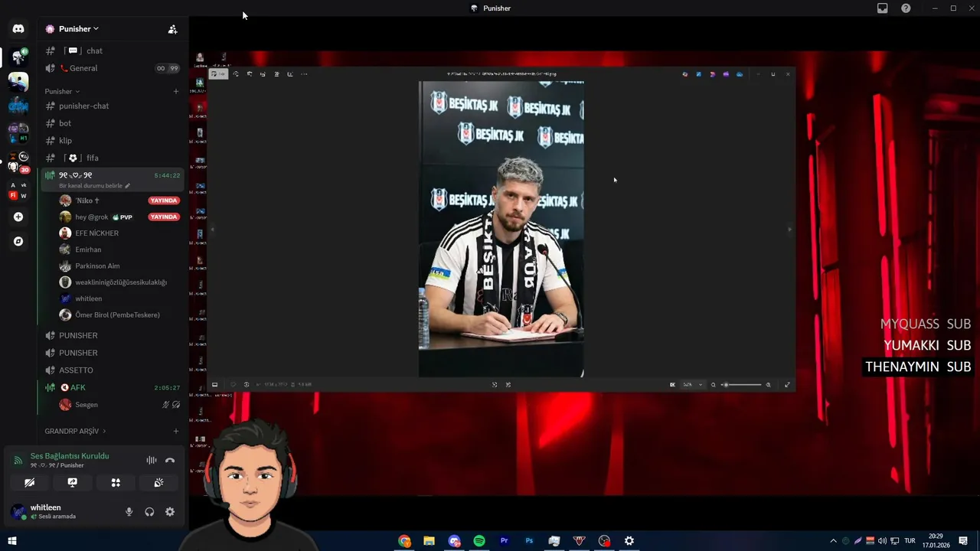The image size is (980, 551).
Task: Open Discord user settings gear
Action: 170,512
